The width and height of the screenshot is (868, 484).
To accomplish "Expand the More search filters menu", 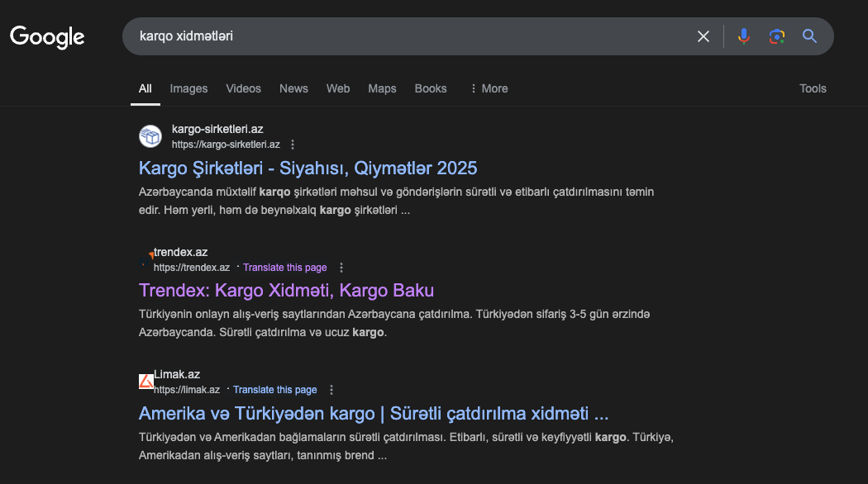I will tap(489, 88).
